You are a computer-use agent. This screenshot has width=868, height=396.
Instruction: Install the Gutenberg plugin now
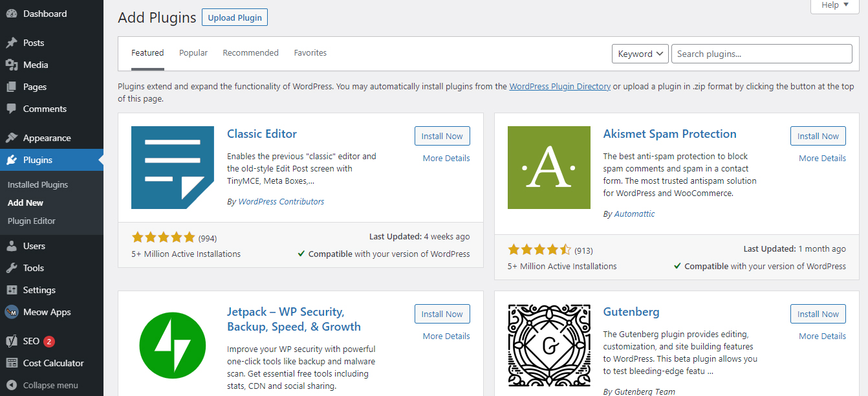click(818, 314)
